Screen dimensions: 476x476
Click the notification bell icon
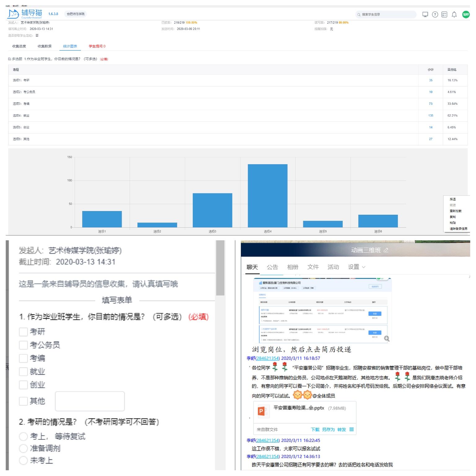454,14
